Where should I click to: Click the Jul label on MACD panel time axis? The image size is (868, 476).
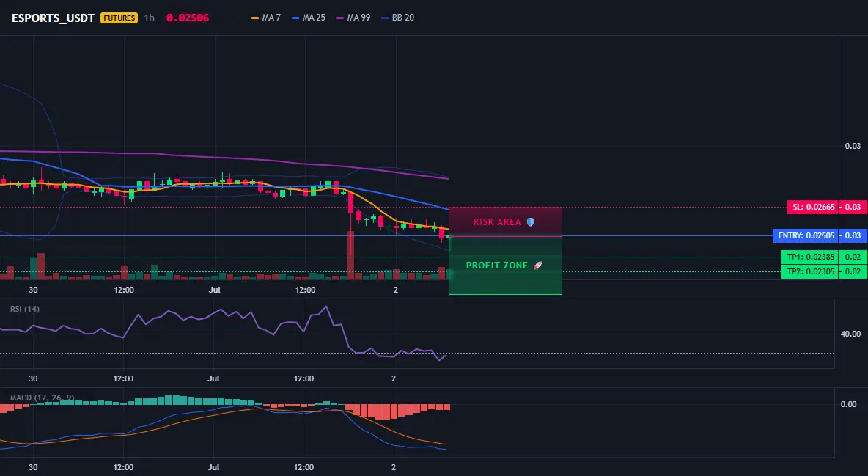[x=213, y=467]
